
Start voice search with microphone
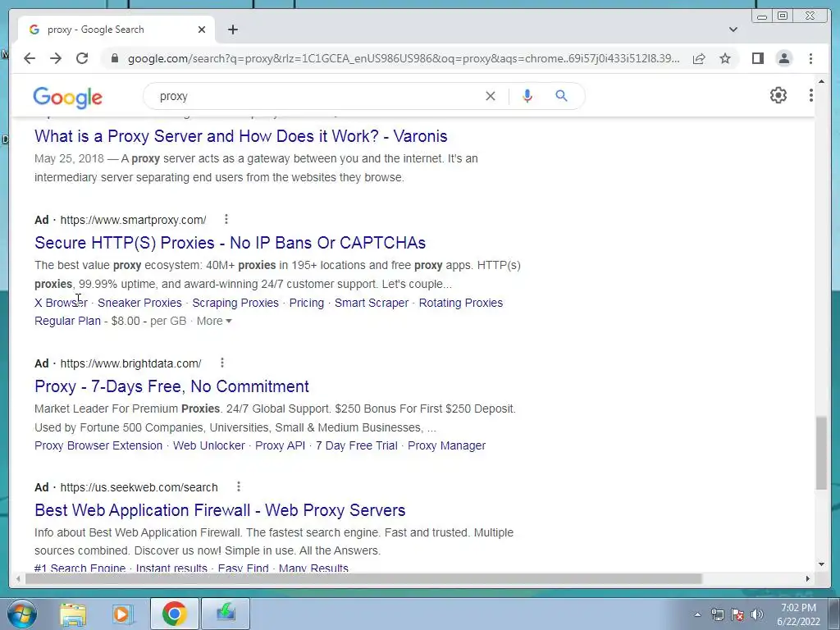pyautogui.click(x=527, y=97)
